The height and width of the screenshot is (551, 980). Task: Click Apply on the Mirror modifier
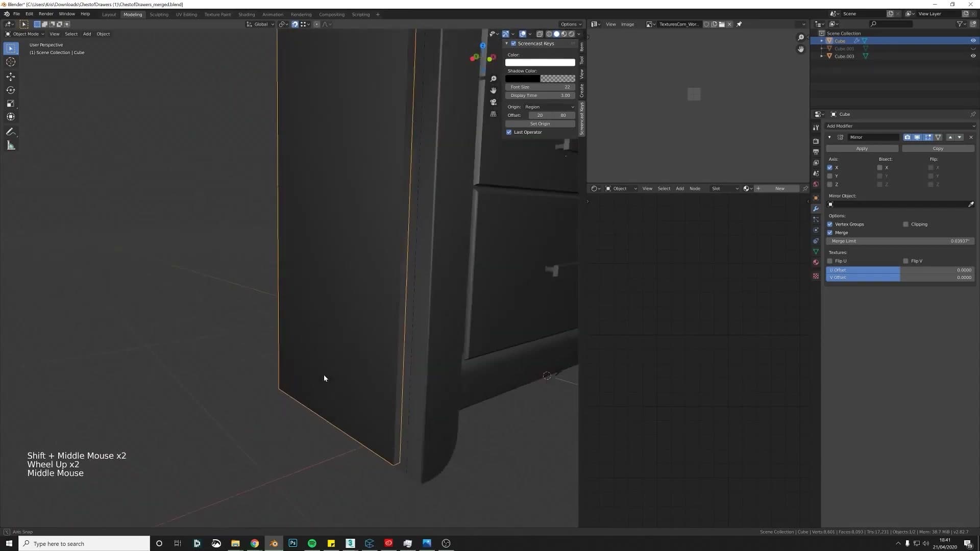pos(862,148)
